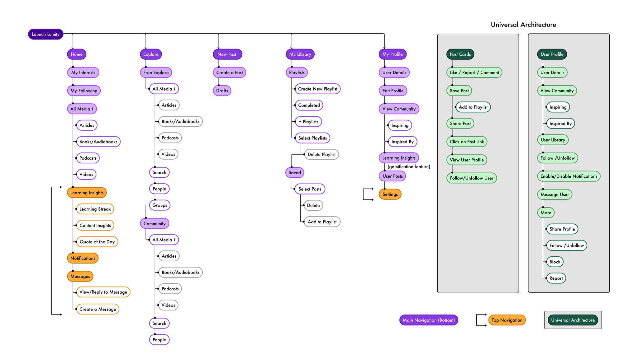638x364 pixels.
Task: Click the My Interests node
Action: [x=83, y=72]
